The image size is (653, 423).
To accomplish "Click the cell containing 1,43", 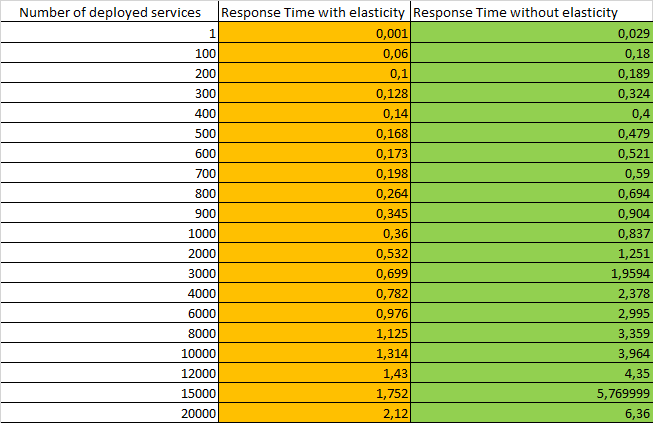I will pos(314,372).
